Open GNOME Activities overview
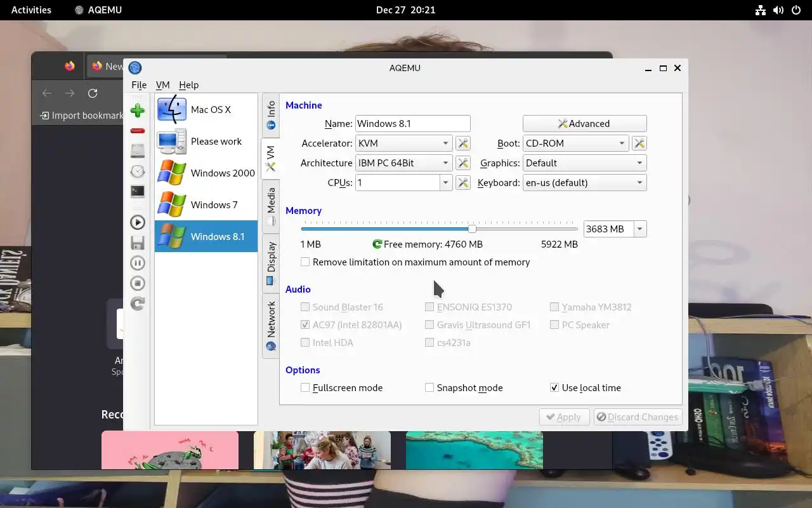The image size is (812, 508). [31, 10]
